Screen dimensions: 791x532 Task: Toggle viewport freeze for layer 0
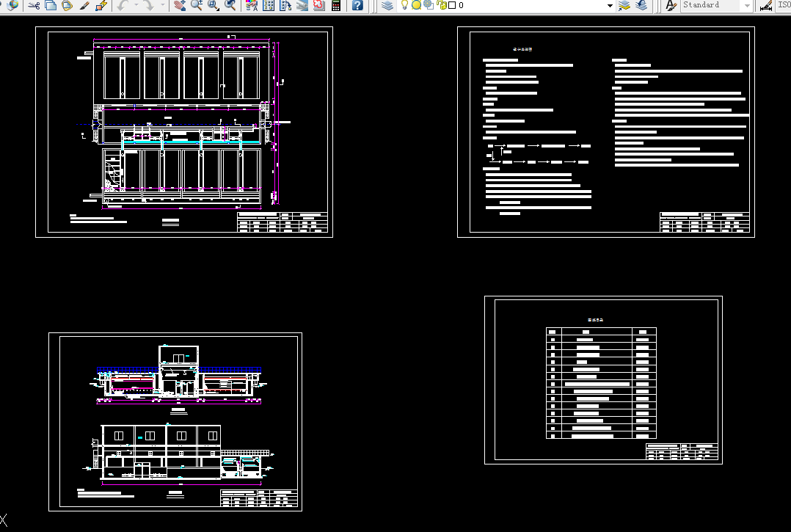pos(429,5)
